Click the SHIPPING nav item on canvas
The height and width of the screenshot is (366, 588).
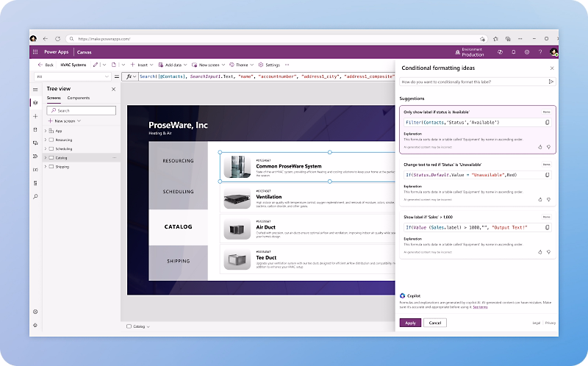click(x=178, y=261)
